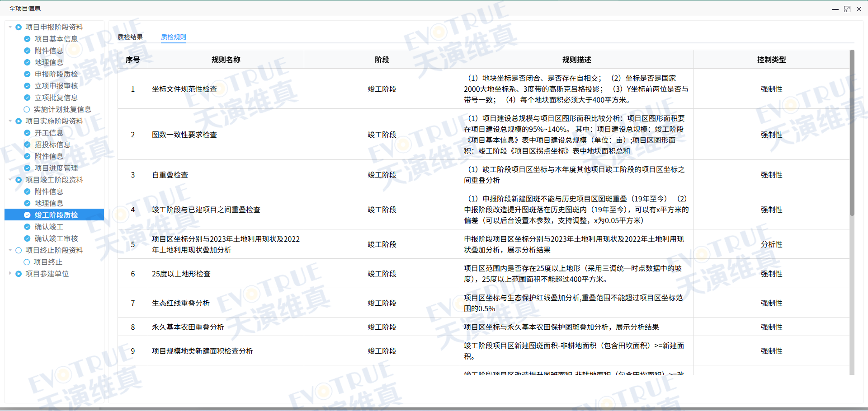Viewport: 868px width, 411px height.
Task: Click the completed status icon beside 项目基本信息
Action: click(27, 39)
